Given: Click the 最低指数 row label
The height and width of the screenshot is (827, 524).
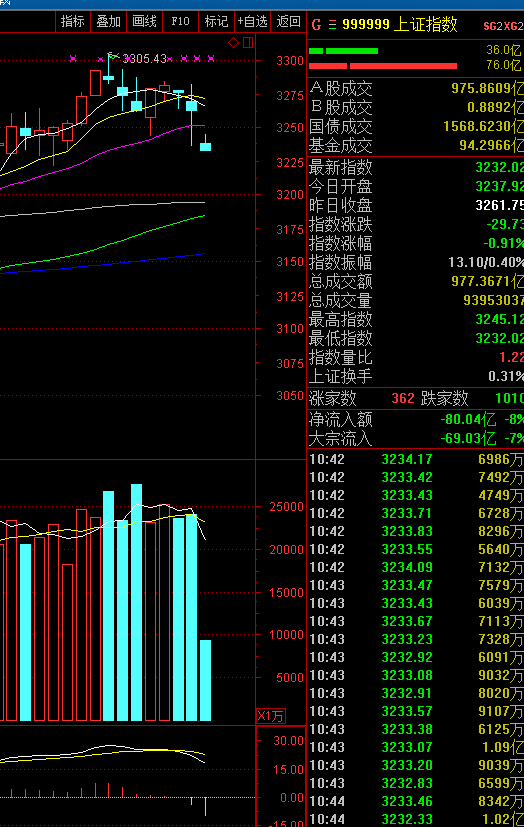Looking at the screenshot, I should point(341,339).
